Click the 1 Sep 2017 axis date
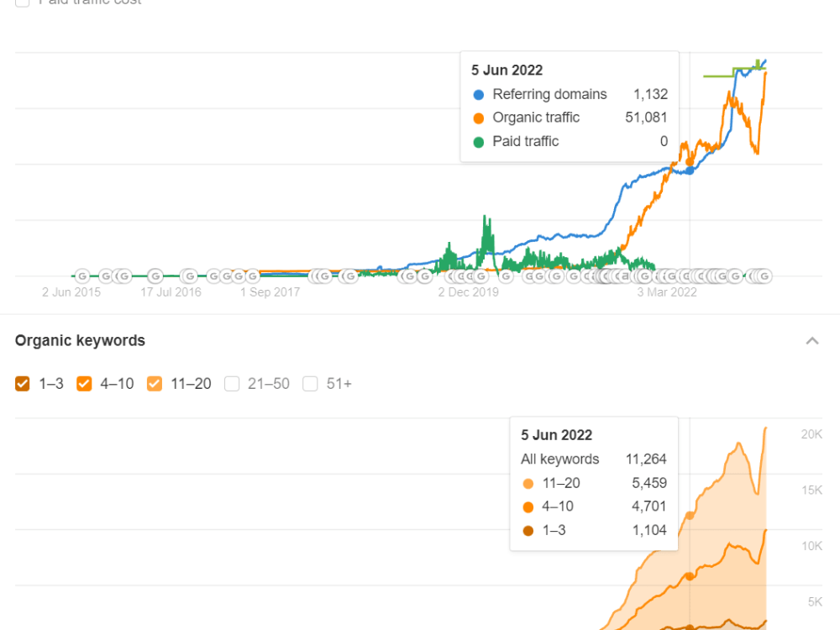The height and width of the screenshot is (630, 840). coord(270,292)
